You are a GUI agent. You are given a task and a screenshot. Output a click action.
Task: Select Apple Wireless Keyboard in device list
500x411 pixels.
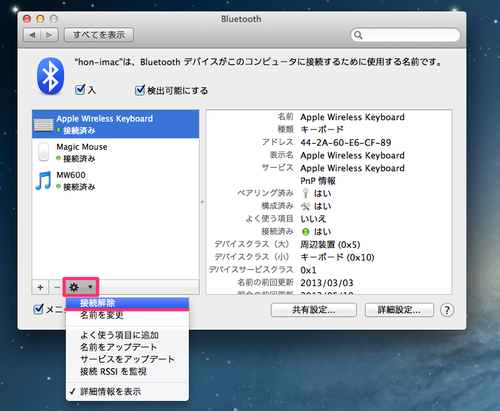[116, 124]
